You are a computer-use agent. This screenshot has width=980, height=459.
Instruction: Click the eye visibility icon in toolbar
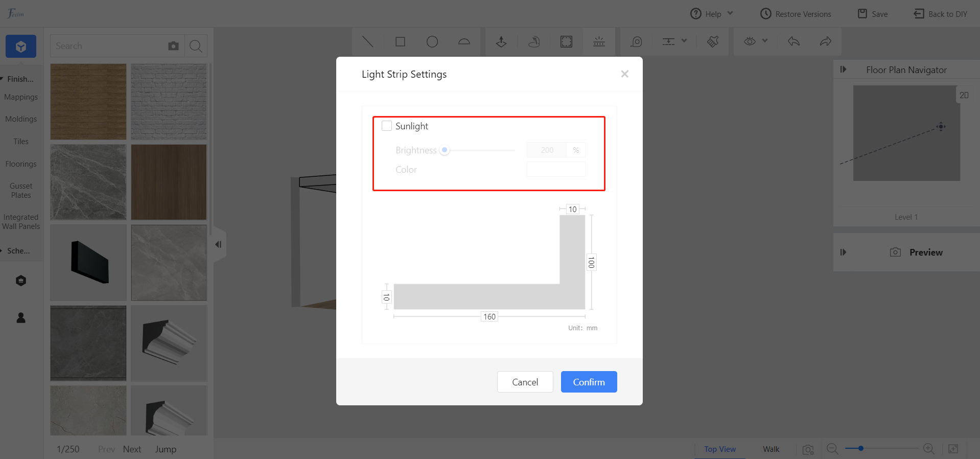pyautogui.click(x=750, y=41)
